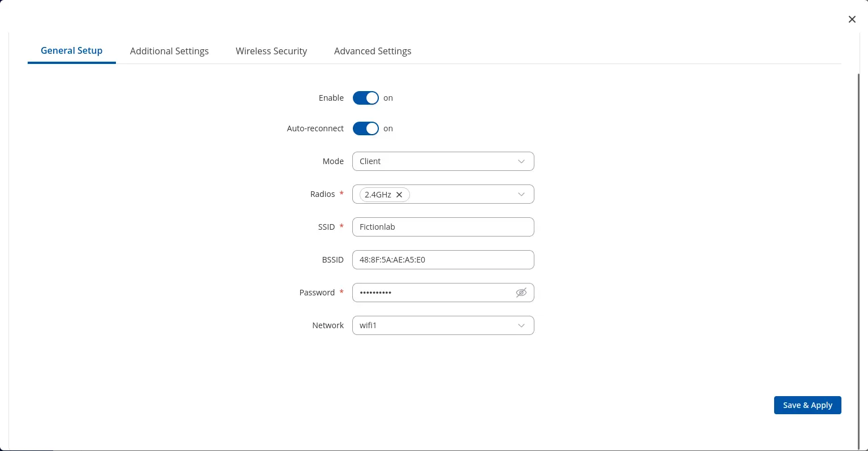The height and width of the screenshot is (451, 868).
Task: Select the BSSID address field
Action: [443, 260]
